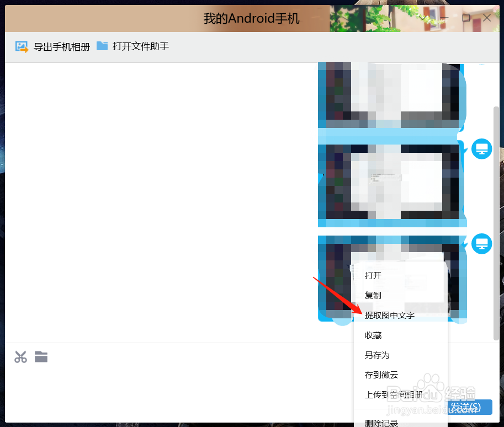Click the monitor icon beside the middle image
The height and width of the screenshot is (427, 504).
click(x=481, y=148)
